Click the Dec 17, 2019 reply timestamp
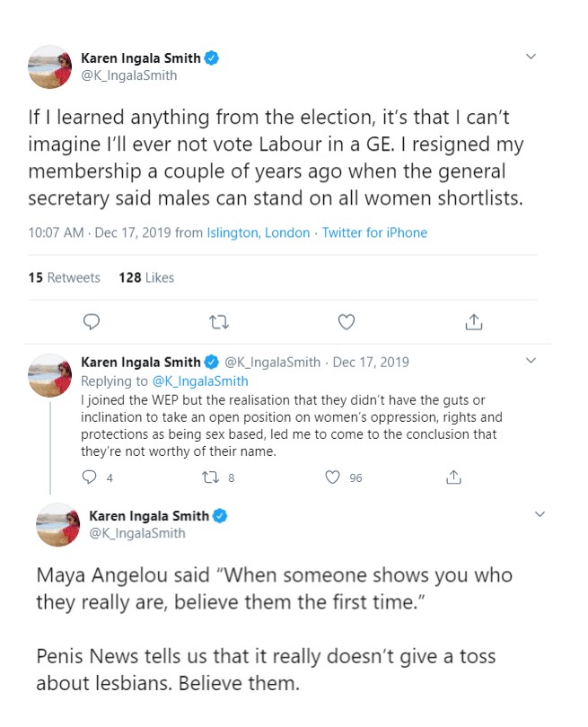Screen dimensions: 588x727 point(371,363)
